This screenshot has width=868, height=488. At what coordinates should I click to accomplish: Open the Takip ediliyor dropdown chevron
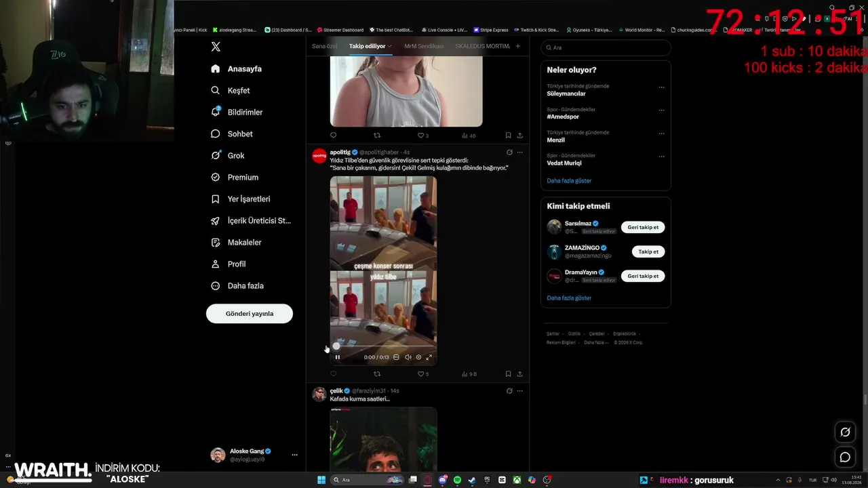pyautogui.click(x=390, y=46)
